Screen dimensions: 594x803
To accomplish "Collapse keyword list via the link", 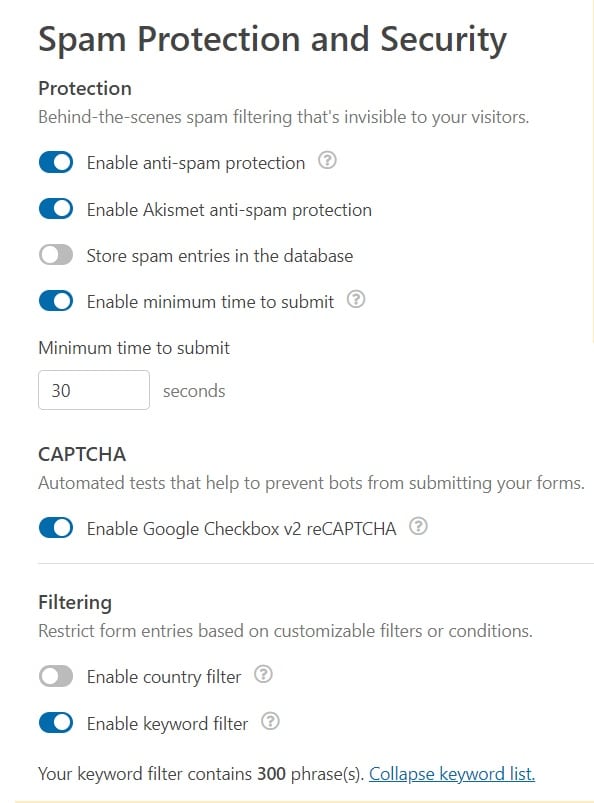I will [x=452, y=774].
